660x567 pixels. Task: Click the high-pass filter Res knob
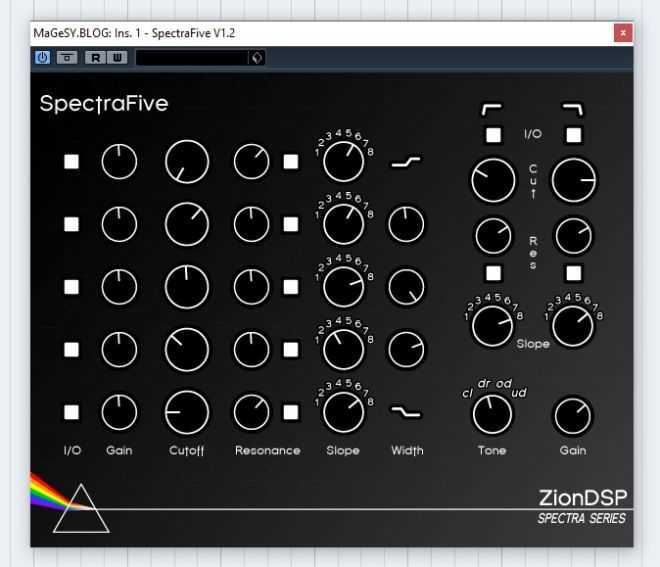coord(493,236)
